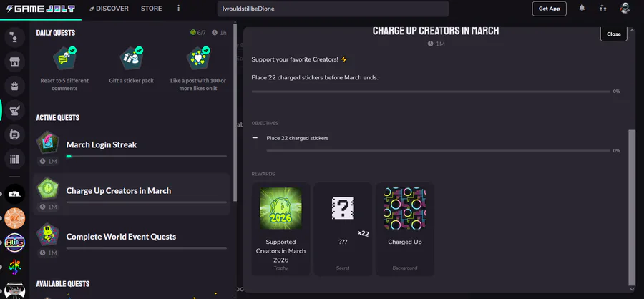Click the World Event Quests bee badge
This screenshot has width=644, height=299.
48,235
